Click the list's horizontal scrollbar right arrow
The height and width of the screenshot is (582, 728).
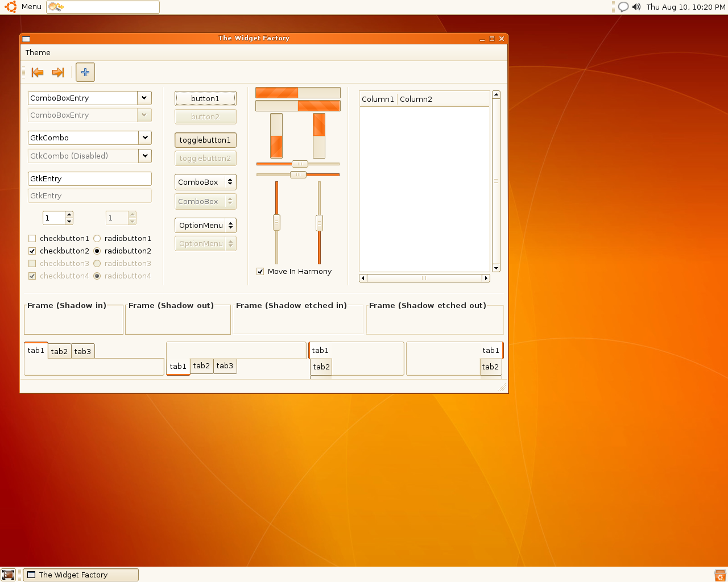[x=486, y=278]
